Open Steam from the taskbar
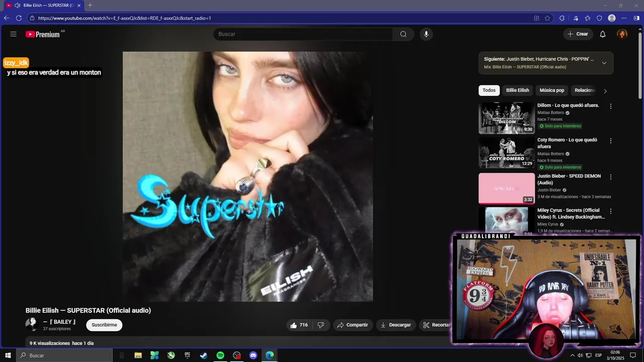Viewport: 644px width, 362px height. [204, 355]
